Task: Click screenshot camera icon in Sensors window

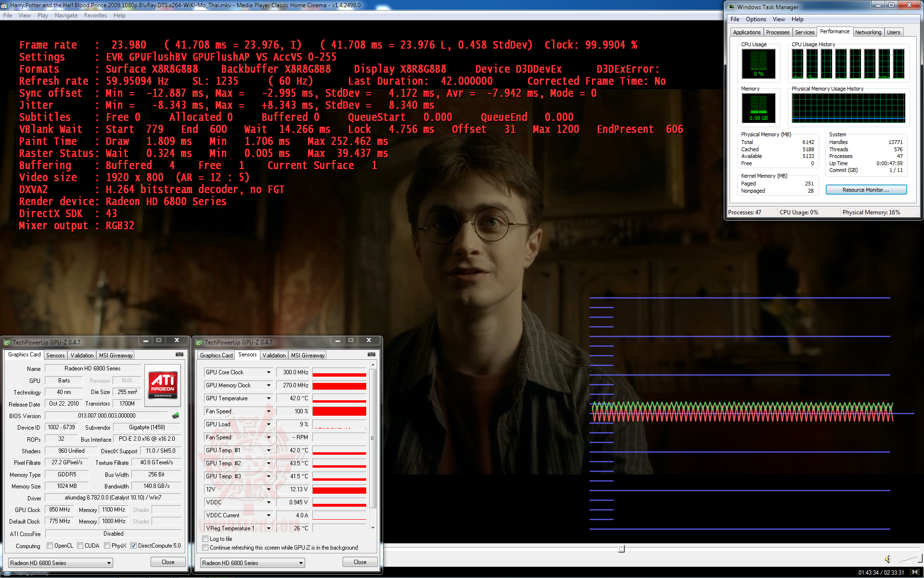Action: 372,355
